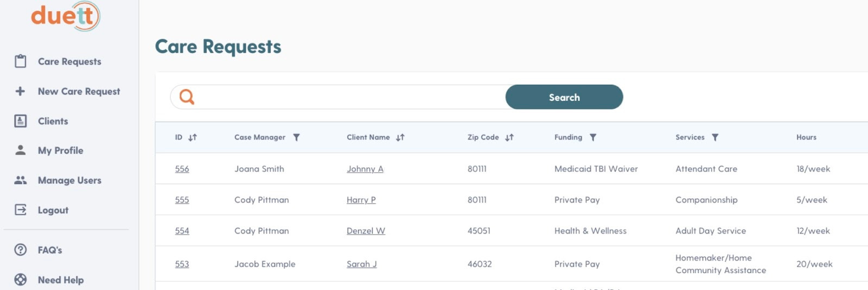Click the Logout exit arrow icon
868x290 pixels.
coord(21,210)
